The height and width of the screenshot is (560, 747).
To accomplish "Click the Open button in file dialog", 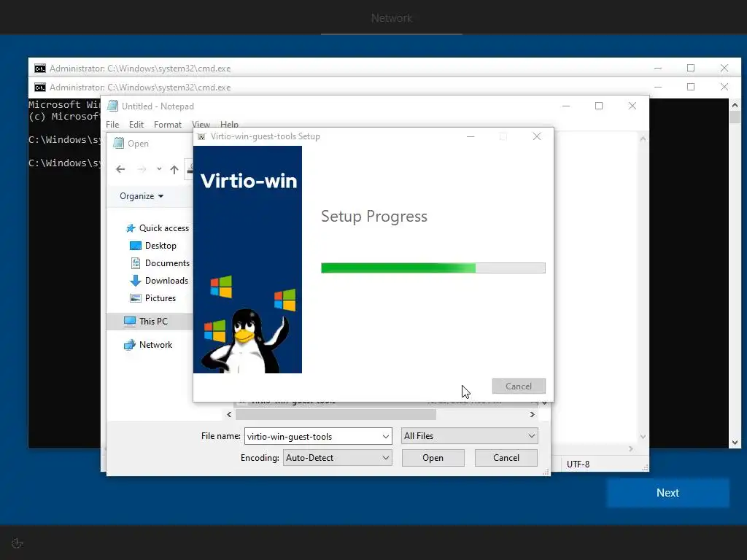I will click(x=433, y=458).
